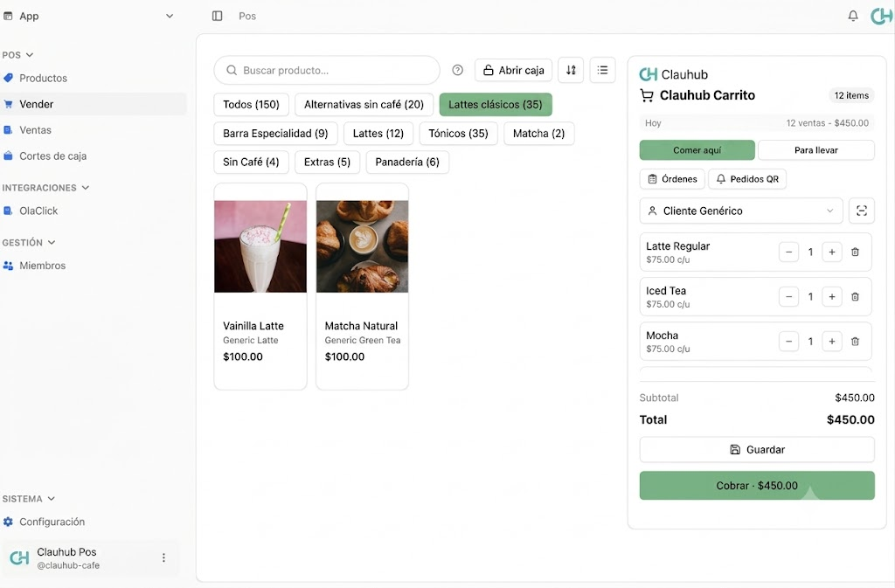Collapse the POS sidebar section
Screen dimensions: 895x588
pos(17,55)
